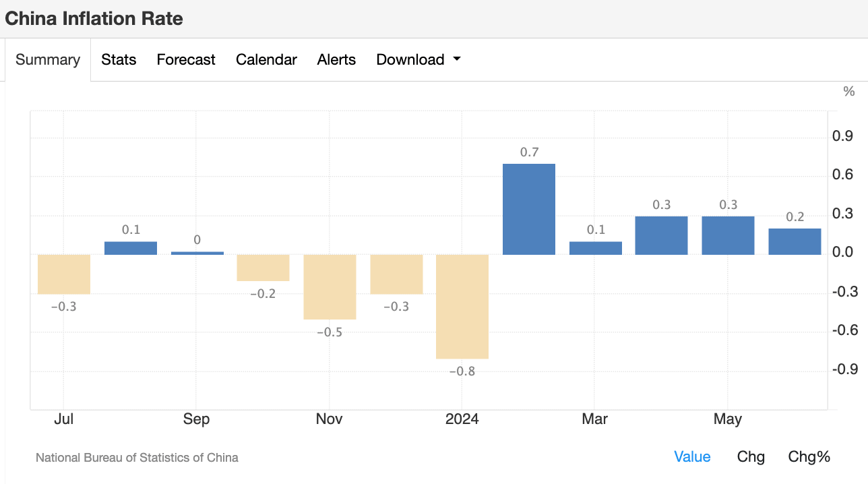Click the 0.0 y-axis value
868x484 pixels.
pyautogui.click(x=843, y=253)
